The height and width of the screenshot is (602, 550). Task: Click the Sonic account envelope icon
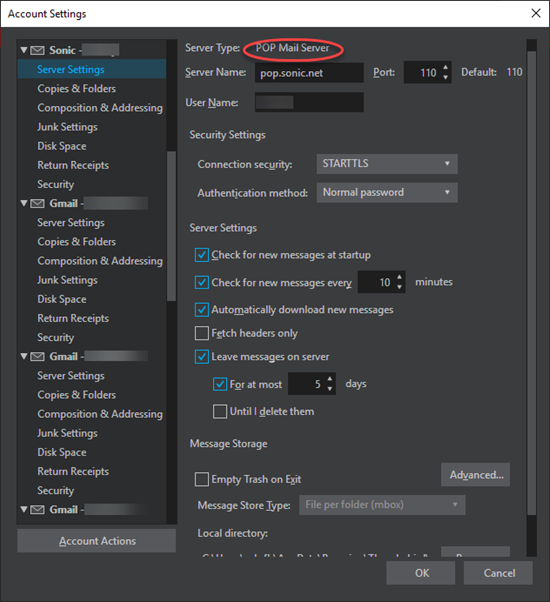pyautogui.click(x=37, y=50)
